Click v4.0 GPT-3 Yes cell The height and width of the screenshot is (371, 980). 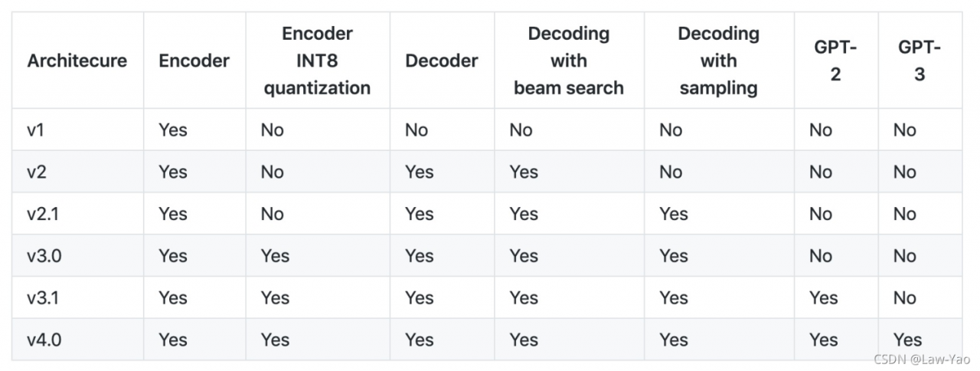907,340
